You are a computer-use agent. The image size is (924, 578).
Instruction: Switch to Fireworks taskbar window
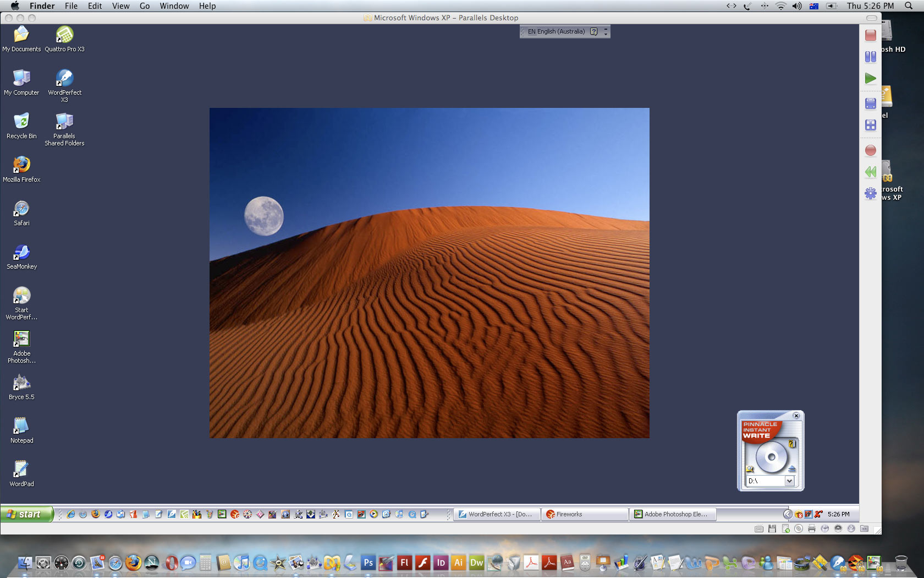[584, 514]
